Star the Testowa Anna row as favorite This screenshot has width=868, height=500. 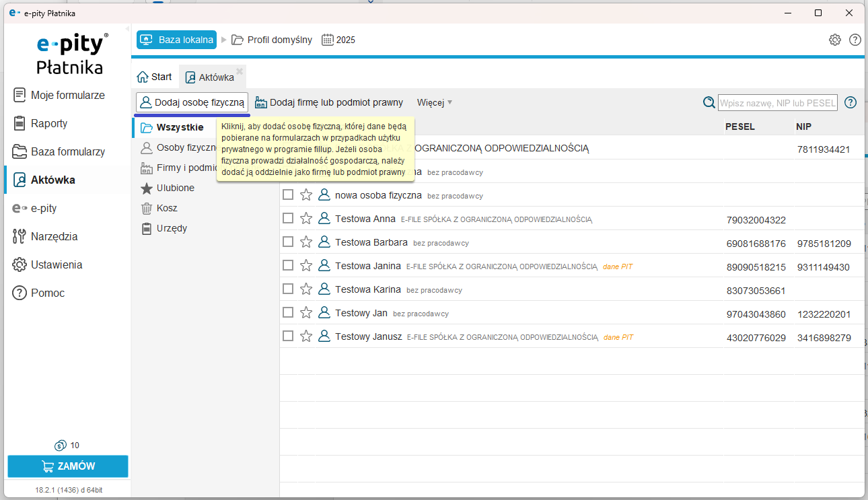tap(306, 219)
